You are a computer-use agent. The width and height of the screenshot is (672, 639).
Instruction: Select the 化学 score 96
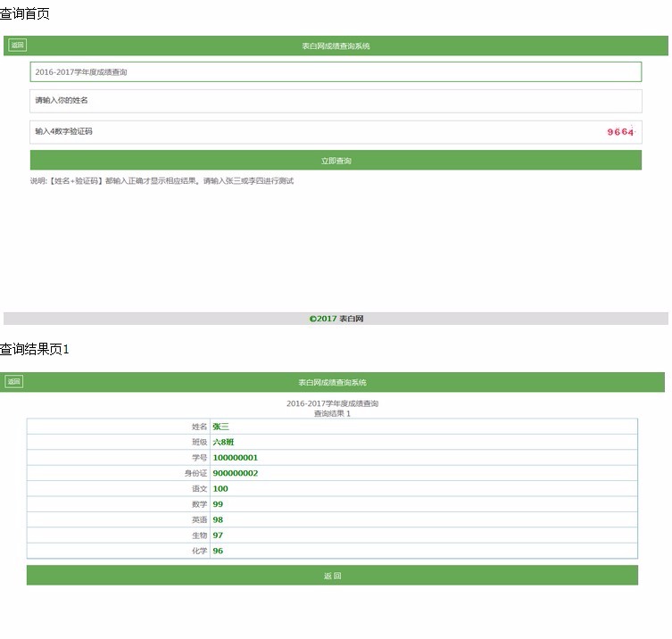click(x=218, y=551)
